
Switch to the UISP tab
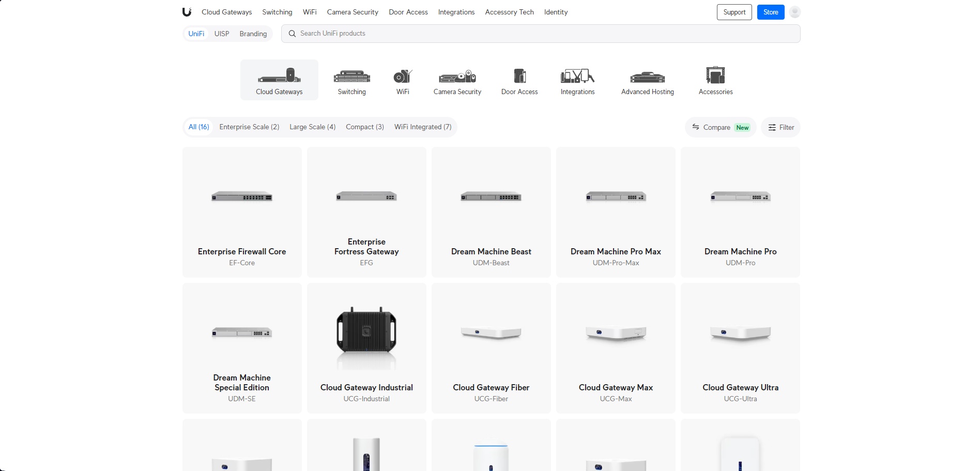222,34
